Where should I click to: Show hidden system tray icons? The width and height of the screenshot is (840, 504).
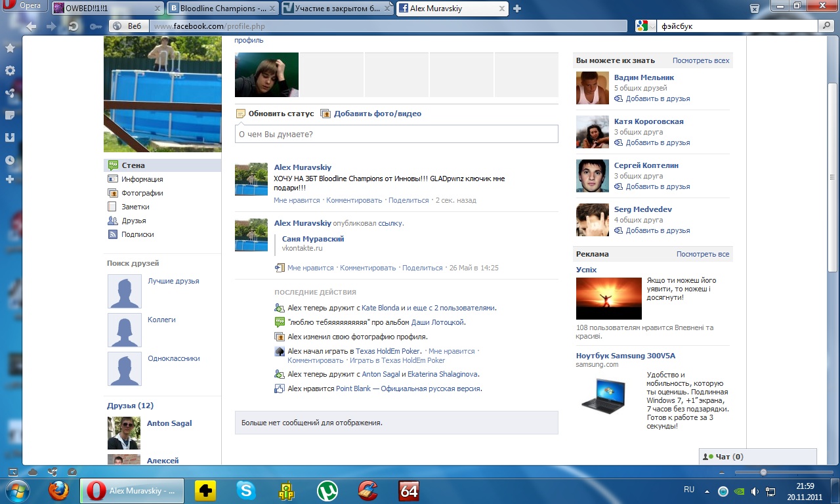click(707, 490)
